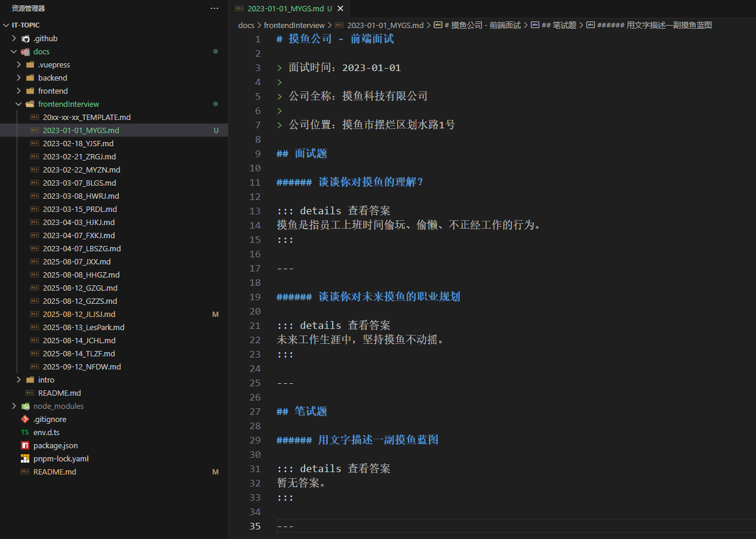The width and height of the screenshot is (756, 539).
Task: Expand the .vuepress folder
Action: (19, 64)
